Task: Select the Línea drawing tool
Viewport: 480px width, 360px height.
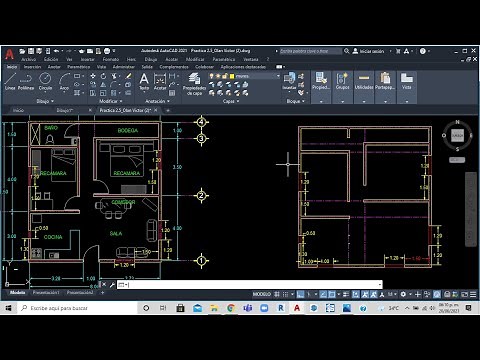Action: [10, 81]
